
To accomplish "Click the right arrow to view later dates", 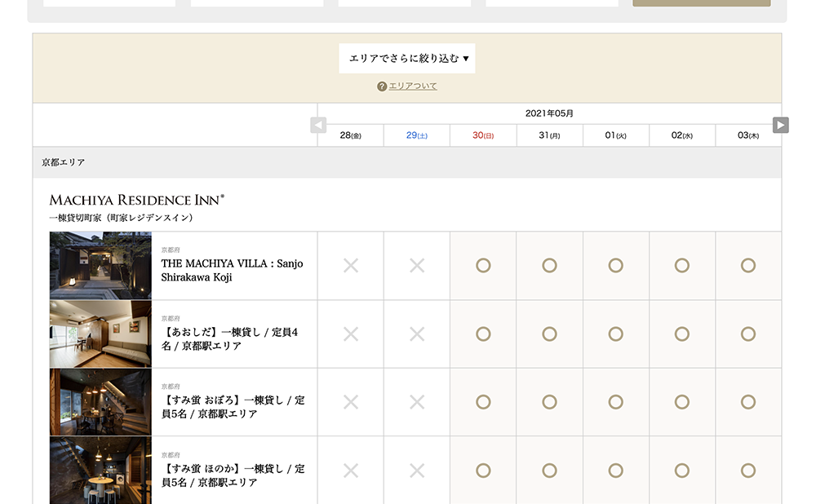I will 781,125.
